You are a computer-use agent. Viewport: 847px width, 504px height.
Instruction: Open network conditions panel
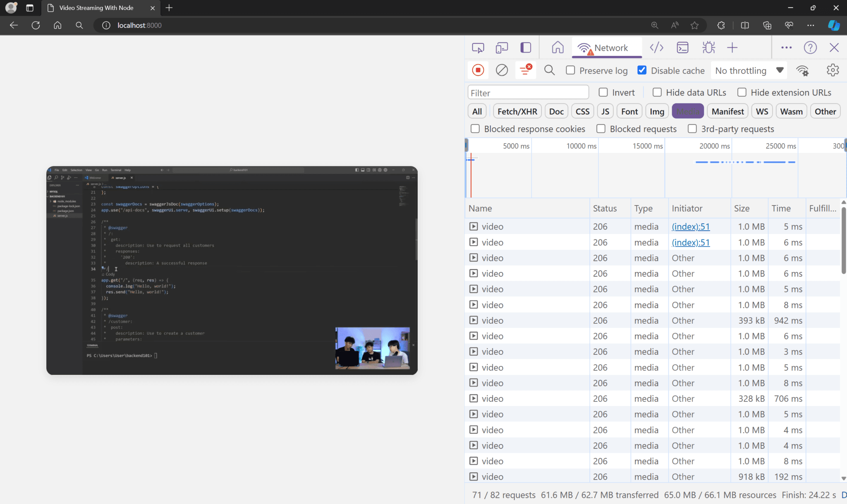click(x=803, y=70)
